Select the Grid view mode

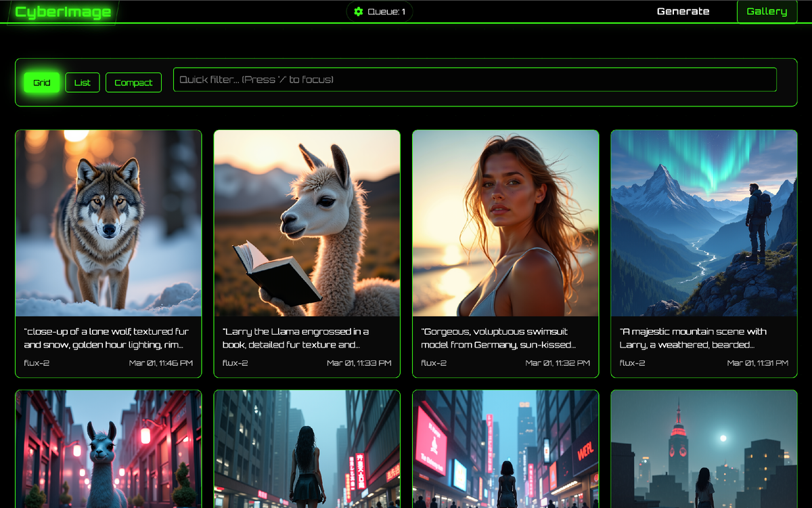pyautogui.click(x=42, y=83)
